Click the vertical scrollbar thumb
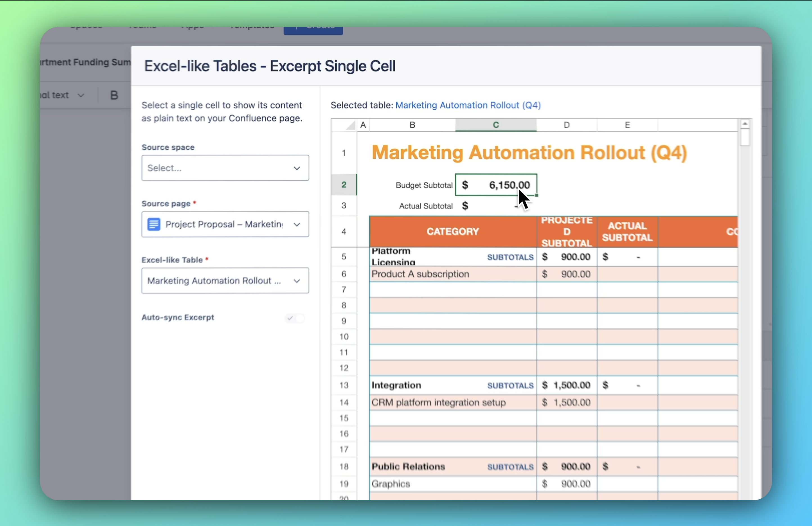 tap(745, 138)
